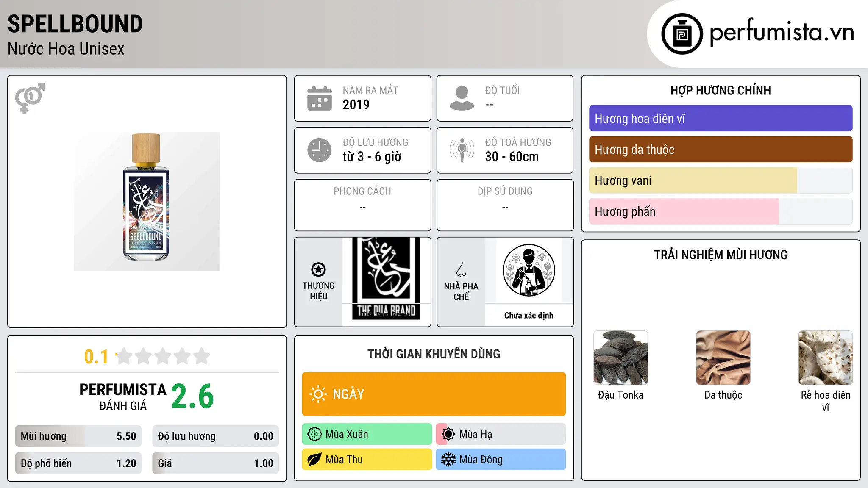Image resolution: width=868 pixels, height=488 pixels.
Task: Click the perfumista.vn site name
Action: coord(782,32)
